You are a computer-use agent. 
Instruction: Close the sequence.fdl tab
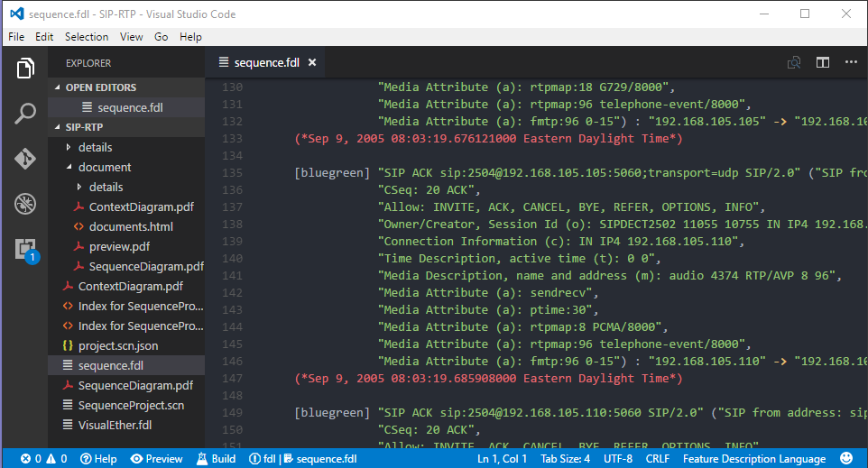pyautogui.click(x=312, y=62)
